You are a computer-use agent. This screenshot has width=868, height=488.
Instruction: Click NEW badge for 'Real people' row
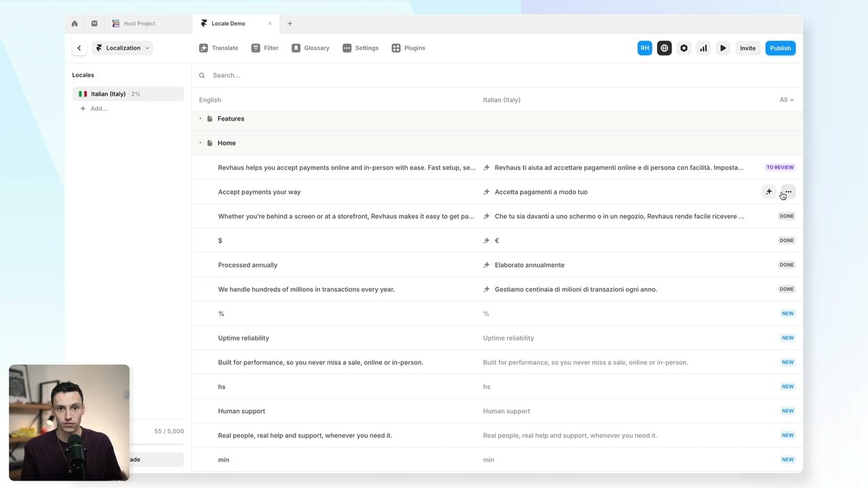point(787,436)
